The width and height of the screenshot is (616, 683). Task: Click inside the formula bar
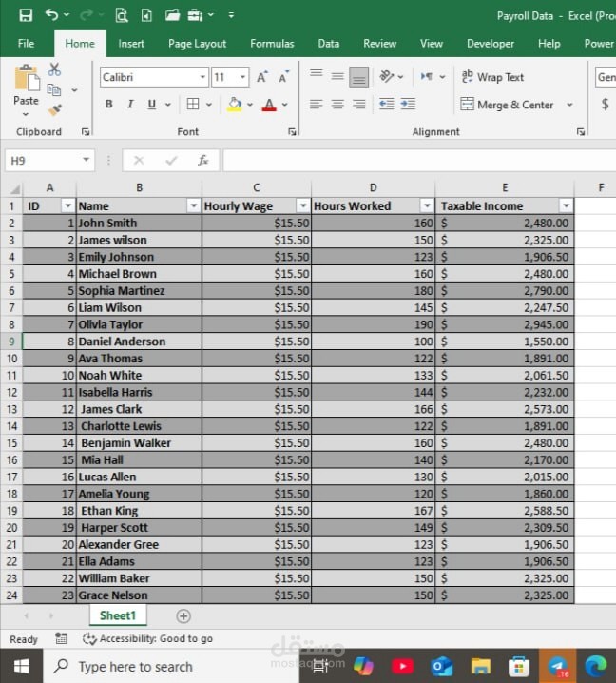(419, 161)
